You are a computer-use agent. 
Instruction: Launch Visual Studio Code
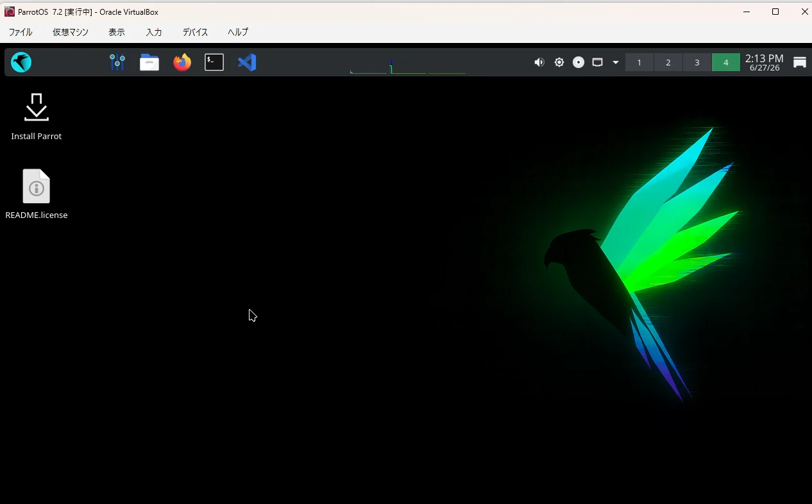tap(247, 62)
